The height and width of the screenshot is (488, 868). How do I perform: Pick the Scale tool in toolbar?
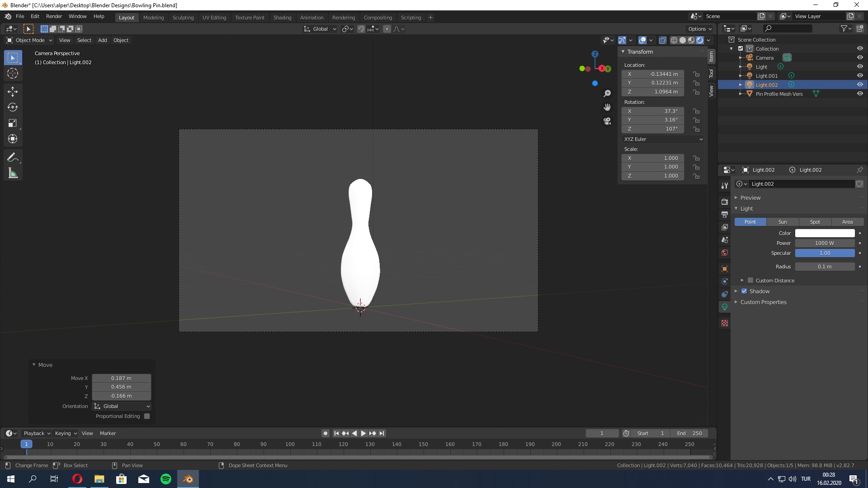[x=13, y=123]
